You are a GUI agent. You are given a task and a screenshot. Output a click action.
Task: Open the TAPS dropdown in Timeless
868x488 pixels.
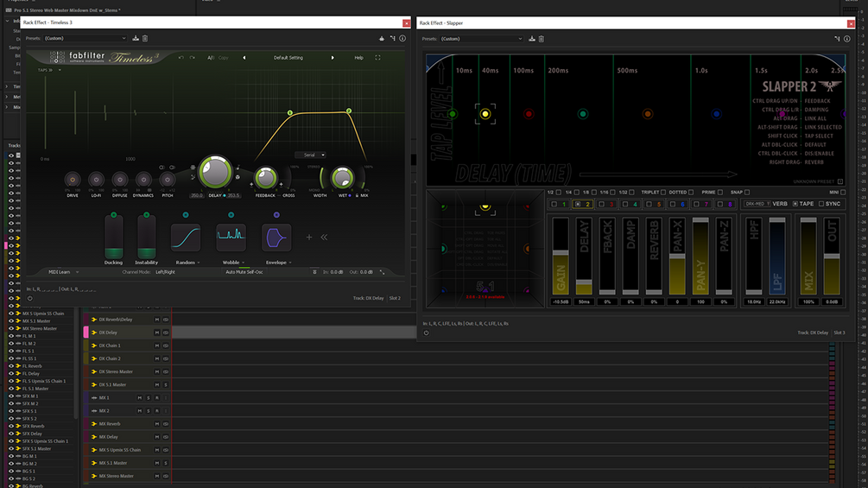pos(48,70)
